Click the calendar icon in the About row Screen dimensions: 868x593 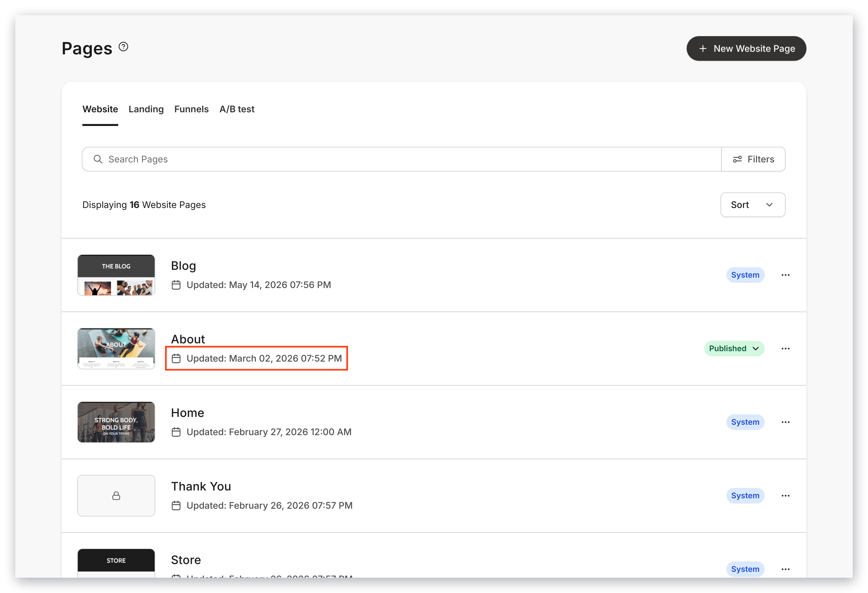click(x=176, y=358)
